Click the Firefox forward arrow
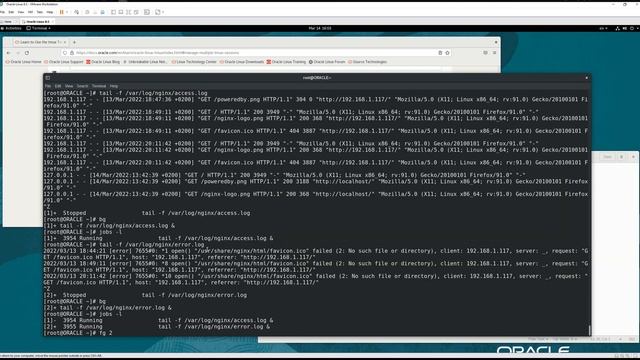This screenshot has height=360, width=640. (x=18, y=53)
